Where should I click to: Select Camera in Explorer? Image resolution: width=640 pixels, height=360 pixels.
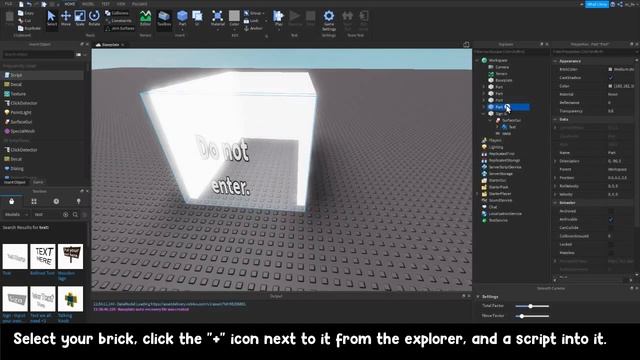coord(499,67)
